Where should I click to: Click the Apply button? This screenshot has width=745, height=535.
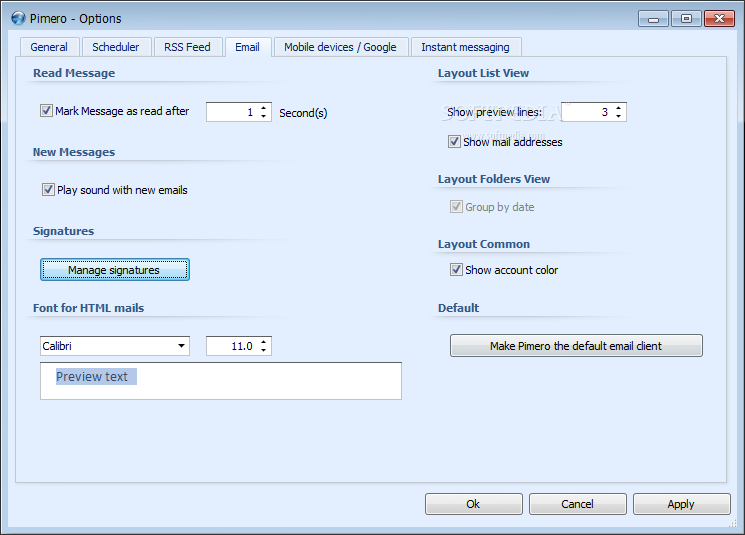tap(681, 504)
